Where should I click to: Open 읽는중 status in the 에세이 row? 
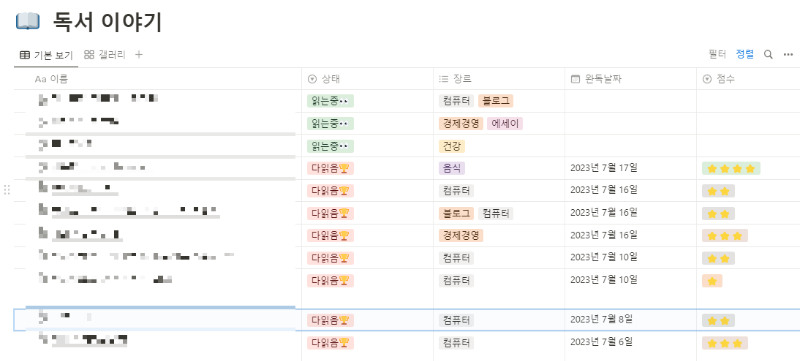330,123
